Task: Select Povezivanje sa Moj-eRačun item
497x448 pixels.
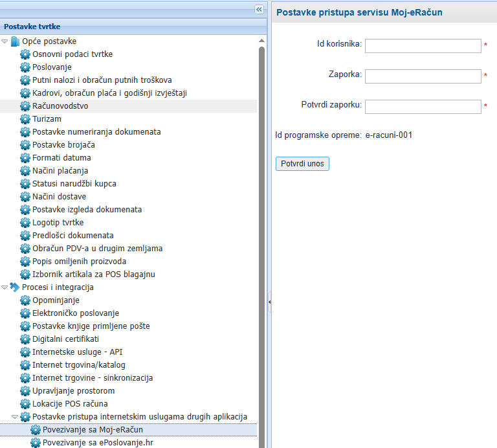Action: (x=93, y=430)
